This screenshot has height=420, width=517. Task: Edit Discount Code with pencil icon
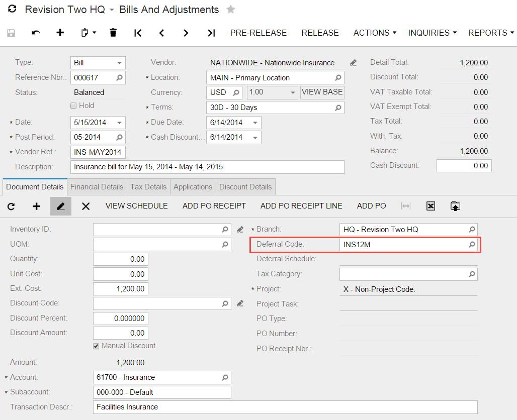240,303
